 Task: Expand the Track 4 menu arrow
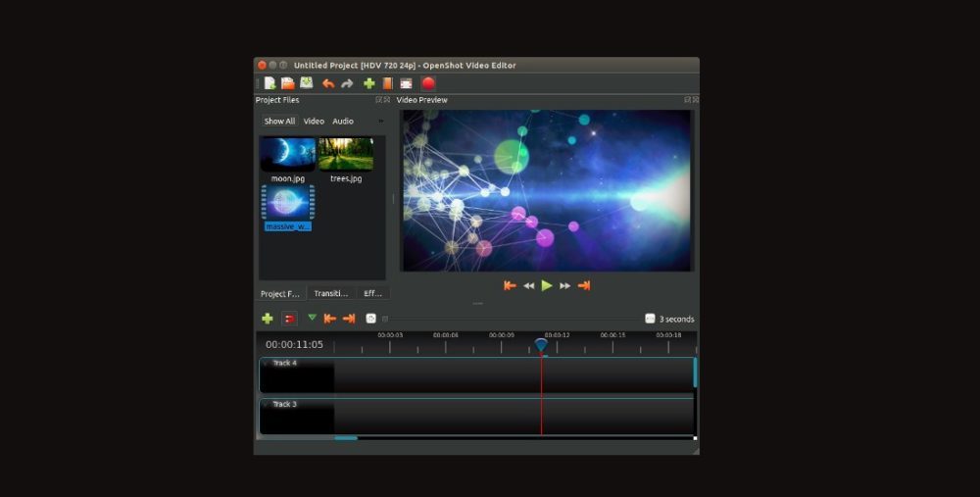(x=266, y=364)
